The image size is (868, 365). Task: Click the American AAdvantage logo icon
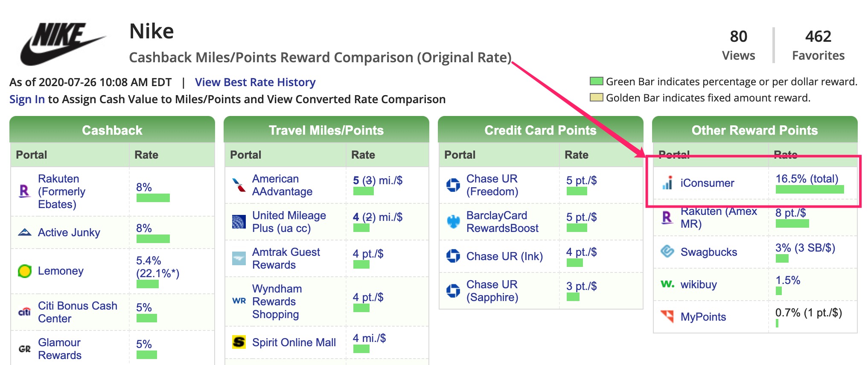click(x=239, y=185)
